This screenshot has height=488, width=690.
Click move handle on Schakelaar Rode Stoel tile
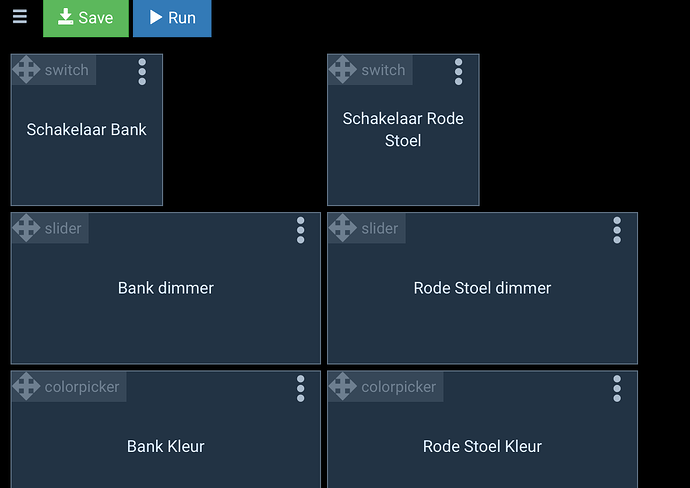point(342,70)
